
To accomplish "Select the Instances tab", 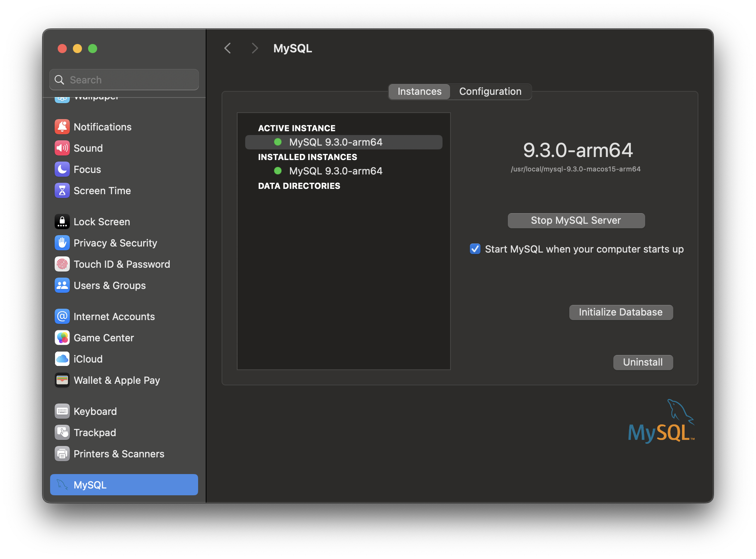I will tap(419, 92).
